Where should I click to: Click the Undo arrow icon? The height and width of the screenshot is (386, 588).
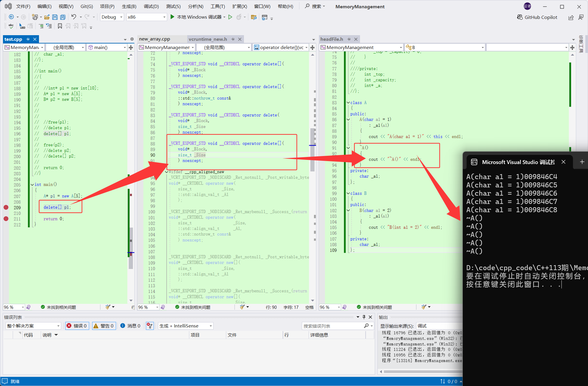click(x=74, y=17)
